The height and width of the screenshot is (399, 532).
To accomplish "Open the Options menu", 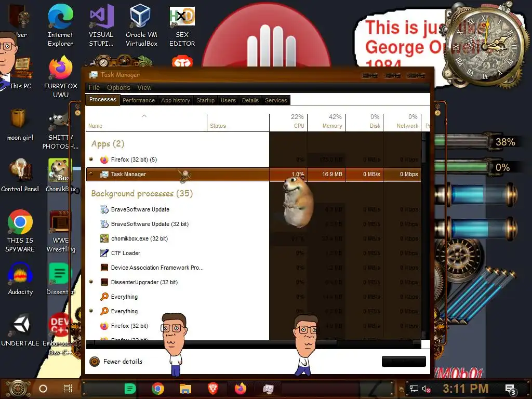I will point(118,87).
